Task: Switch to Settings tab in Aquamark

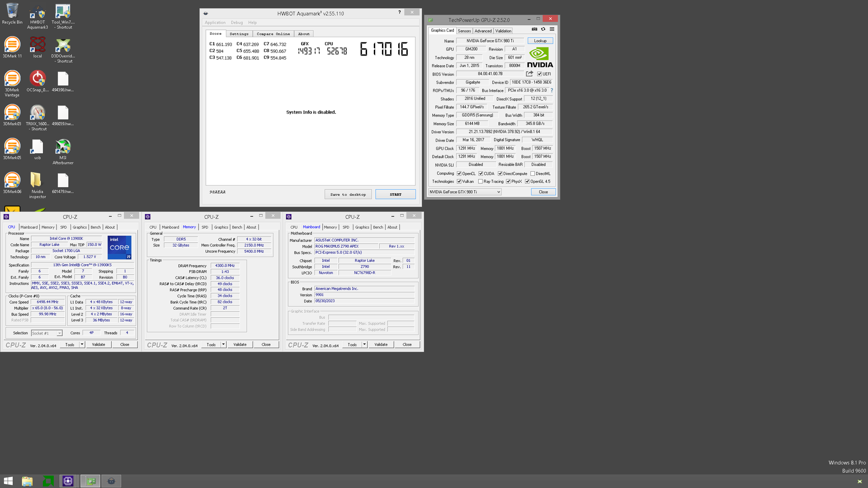Action: (x=239, y=34)
